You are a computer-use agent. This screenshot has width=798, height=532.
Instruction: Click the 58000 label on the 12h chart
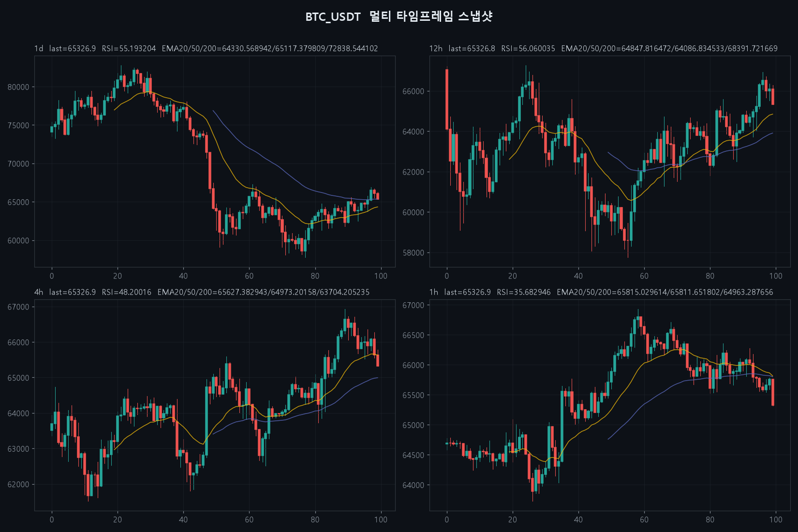pyautogui.click(x=414, y=253)
